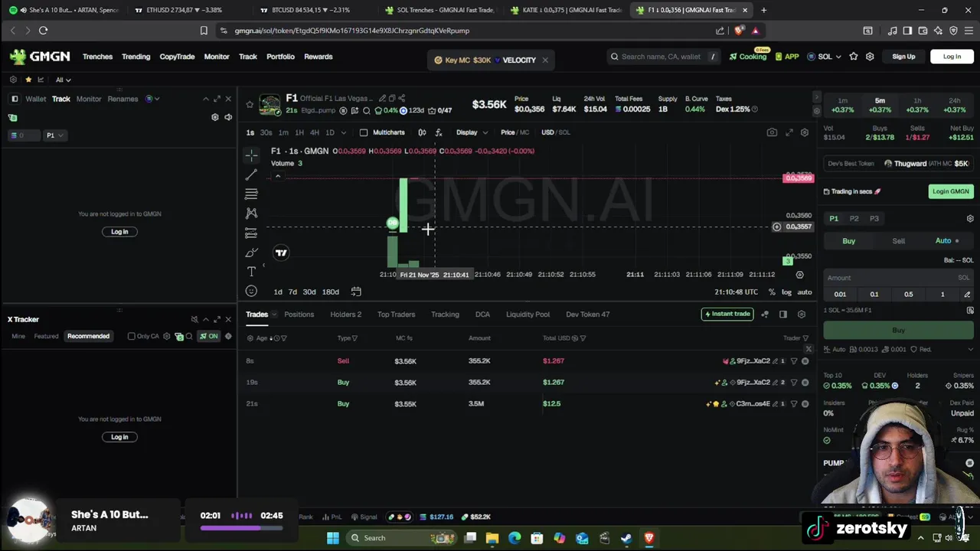Toggle auto scale on the chart

coord(805,292)
